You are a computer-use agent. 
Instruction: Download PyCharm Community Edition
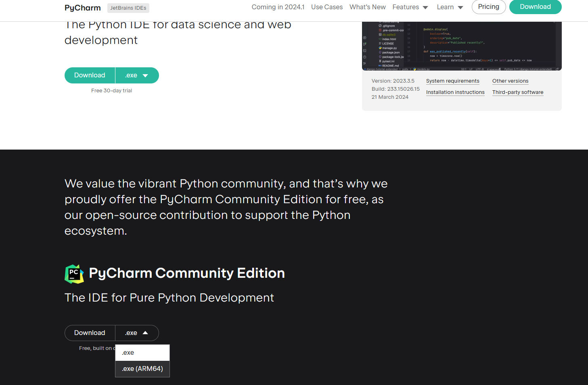pyautogui.click(x=90, y=333)
